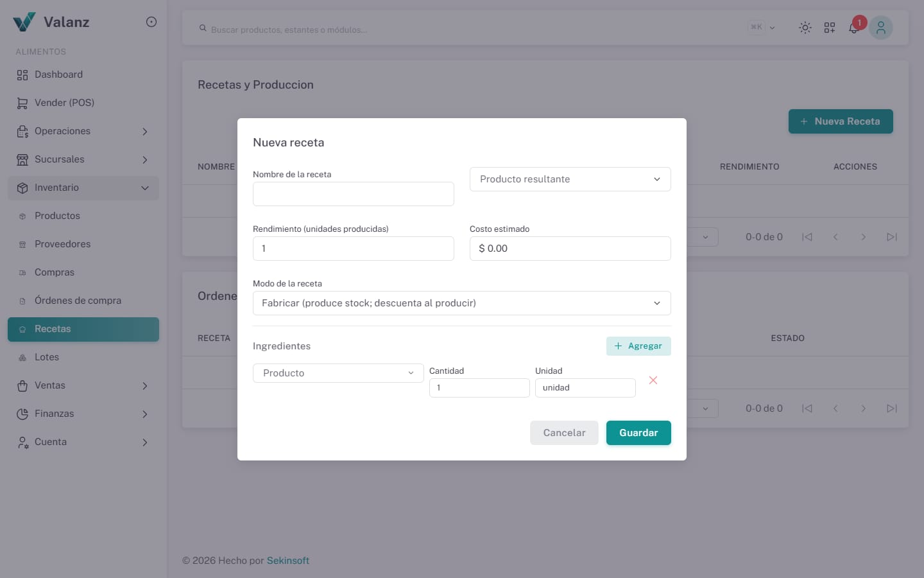Open the Producto resultante dropdown
The width and height of the screenshot is (924, 578).
coord(570,179)
